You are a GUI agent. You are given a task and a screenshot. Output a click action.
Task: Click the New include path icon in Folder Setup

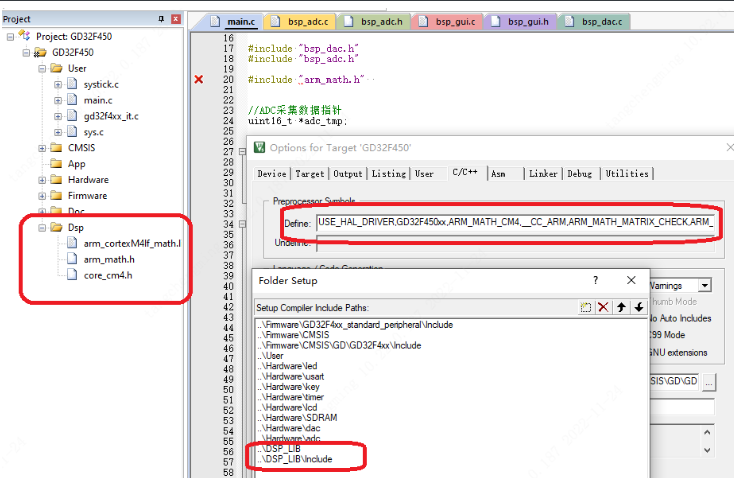pos(586,308)
